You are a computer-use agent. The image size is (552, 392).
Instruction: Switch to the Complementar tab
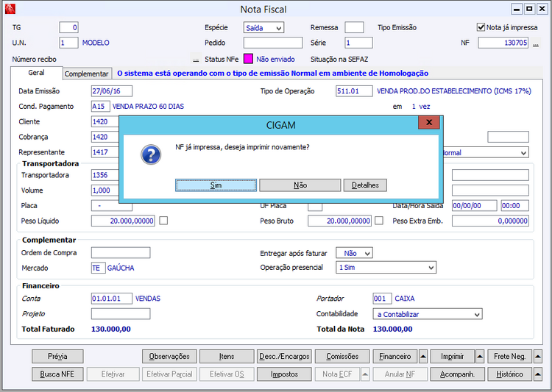pos(87,74)
